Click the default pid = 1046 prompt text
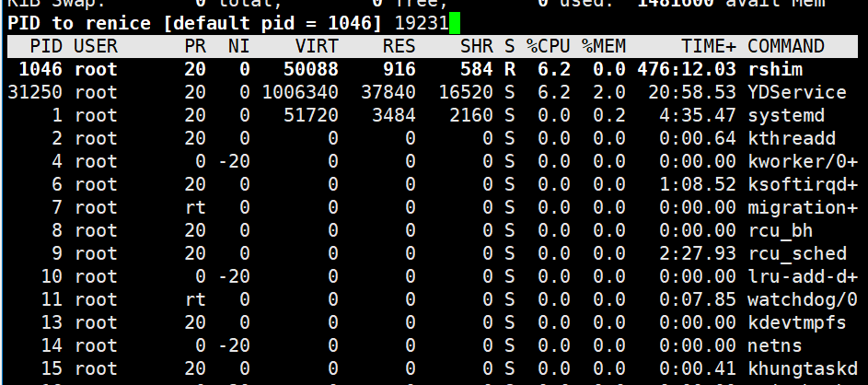This screenshot has height=385, width=868. [x=272, y=23]
